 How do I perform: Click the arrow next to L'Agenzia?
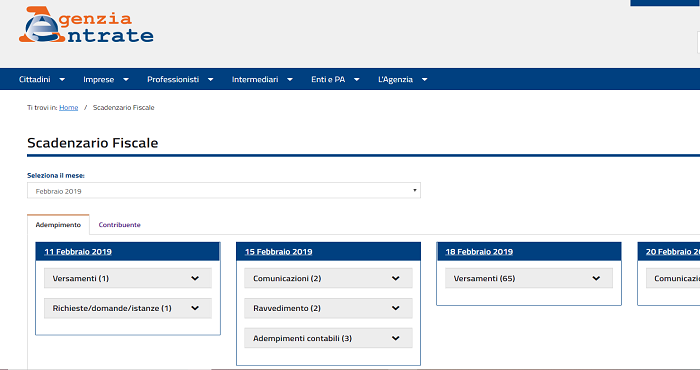tap(425, 79)
